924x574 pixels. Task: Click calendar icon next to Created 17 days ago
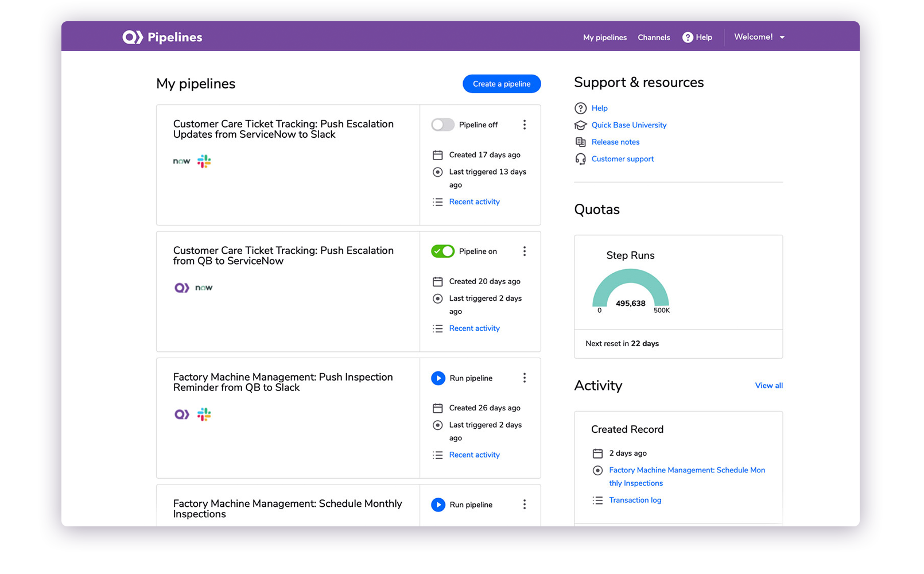point(437,155)
